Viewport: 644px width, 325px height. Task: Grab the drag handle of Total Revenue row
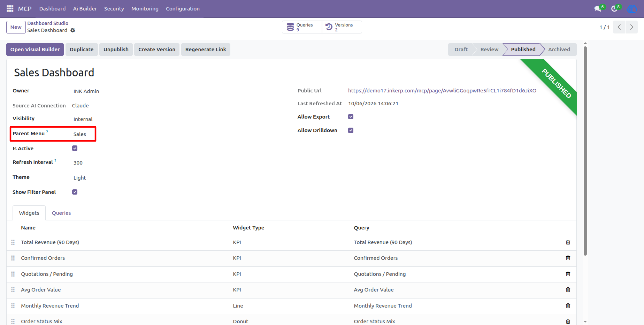(13, 242)
